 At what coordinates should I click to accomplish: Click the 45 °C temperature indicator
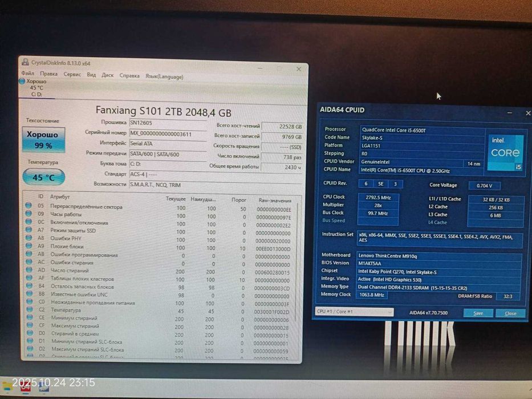pyautogui.click(x=43, y=177)
